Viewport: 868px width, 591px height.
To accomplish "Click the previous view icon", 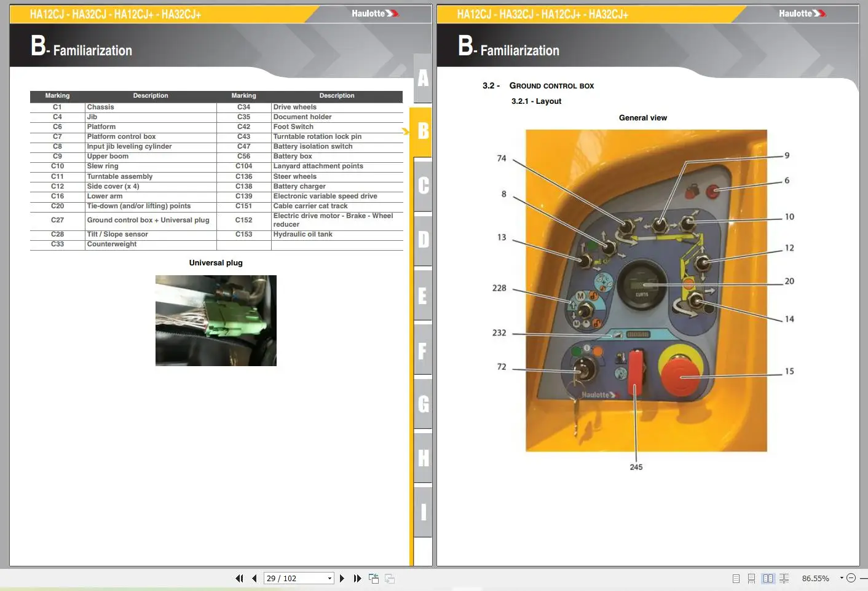I will tap(373, 578).
